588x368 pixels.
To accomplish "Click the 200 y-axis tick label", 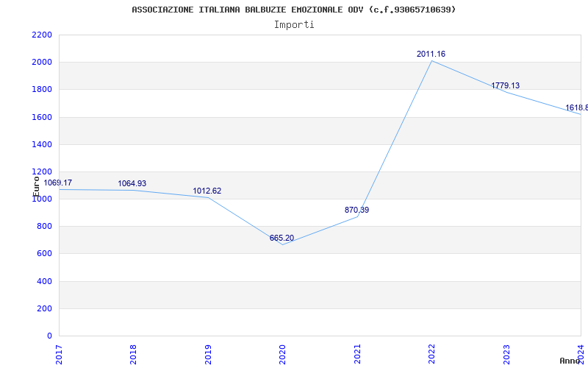I will [45, 308].
